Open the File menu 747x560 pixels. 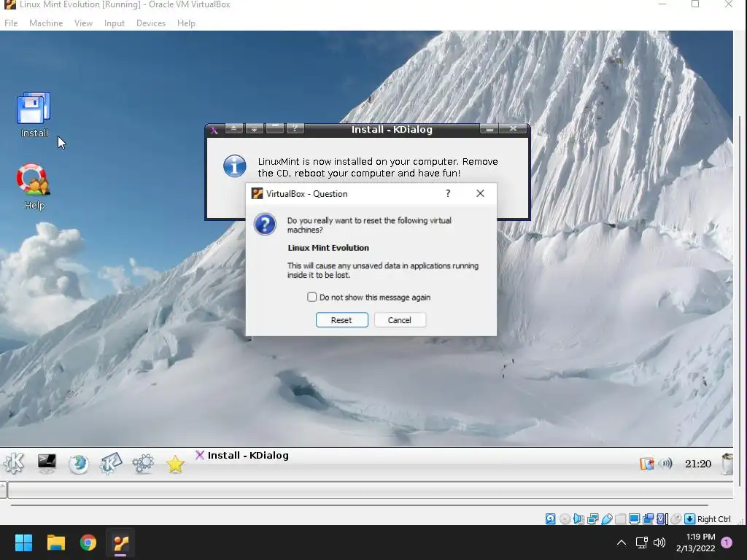tap(11, 23)
